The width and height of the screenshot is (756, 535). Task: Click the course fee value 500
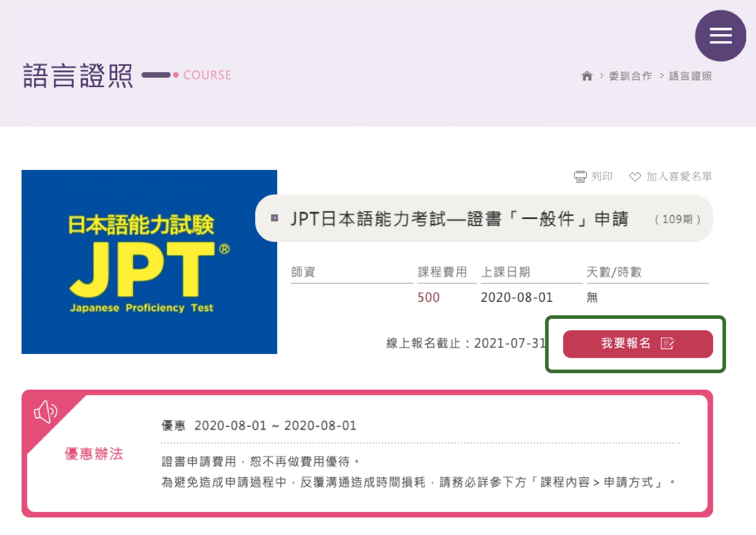pos(429,297)
